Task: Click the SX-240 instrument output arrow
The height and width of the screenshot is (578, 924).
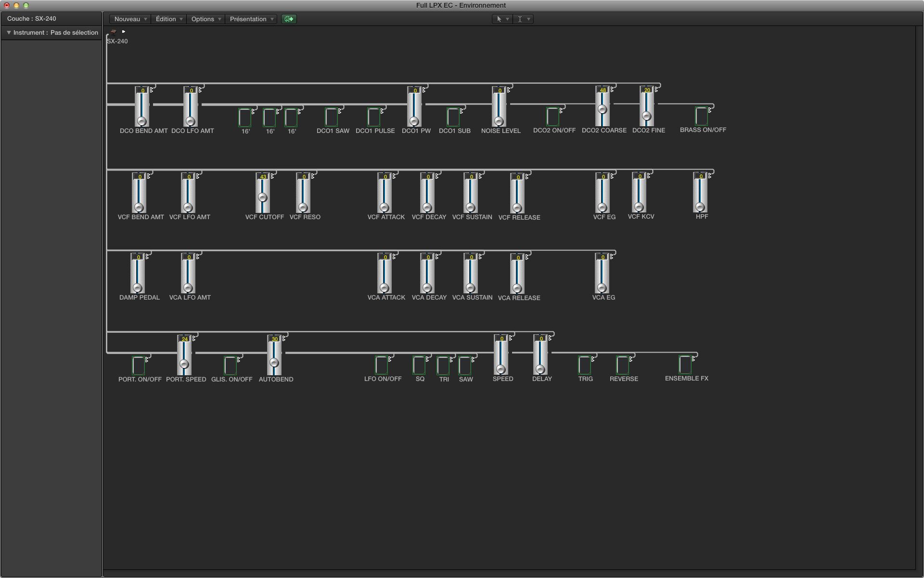Action: coord(124,32)
